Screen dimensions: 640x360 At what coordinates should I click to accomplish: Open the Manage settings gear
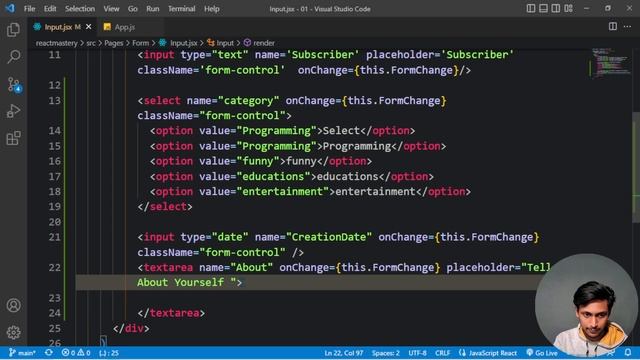click(13, 332)
